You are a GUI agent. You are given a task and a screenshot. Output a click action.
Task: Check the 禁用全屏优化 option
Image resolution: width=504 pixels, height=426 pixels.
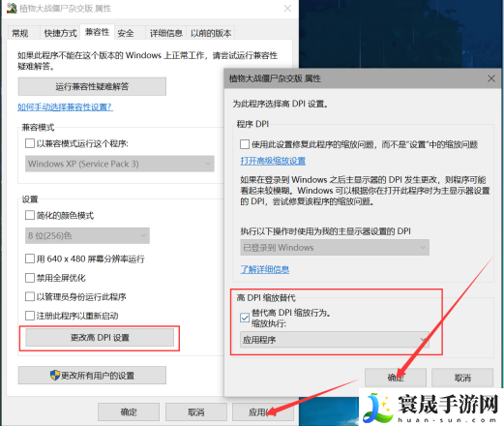click(x=30, y=278)
